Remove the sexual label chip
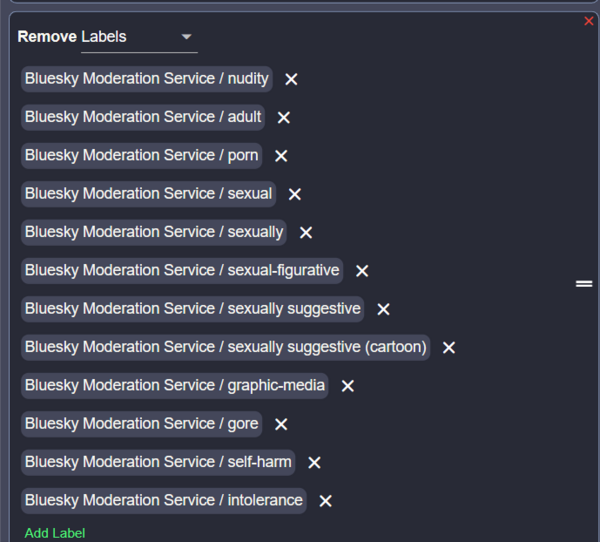Image resolution: width=600 pixels, height=542 pixels. 294,194
